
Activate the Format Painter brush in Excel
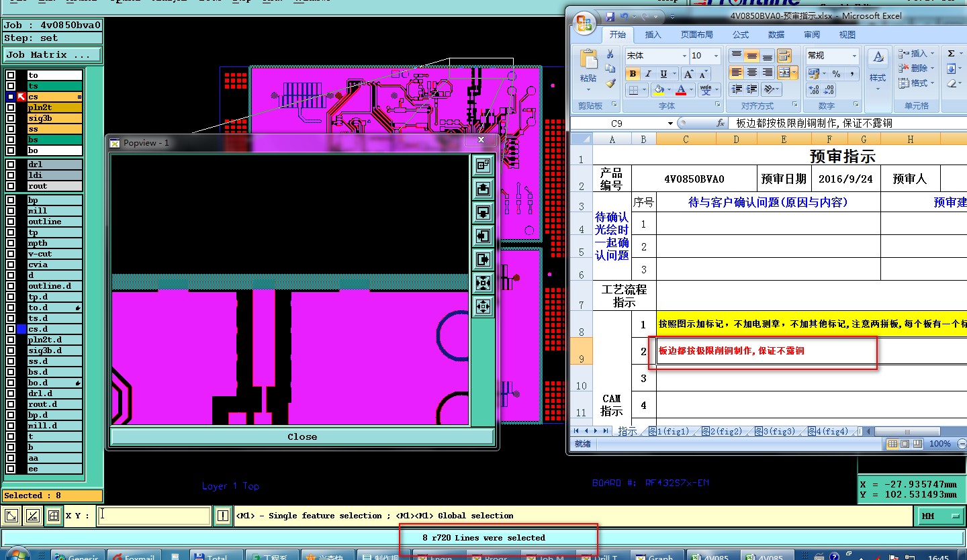tap(610, 83)
